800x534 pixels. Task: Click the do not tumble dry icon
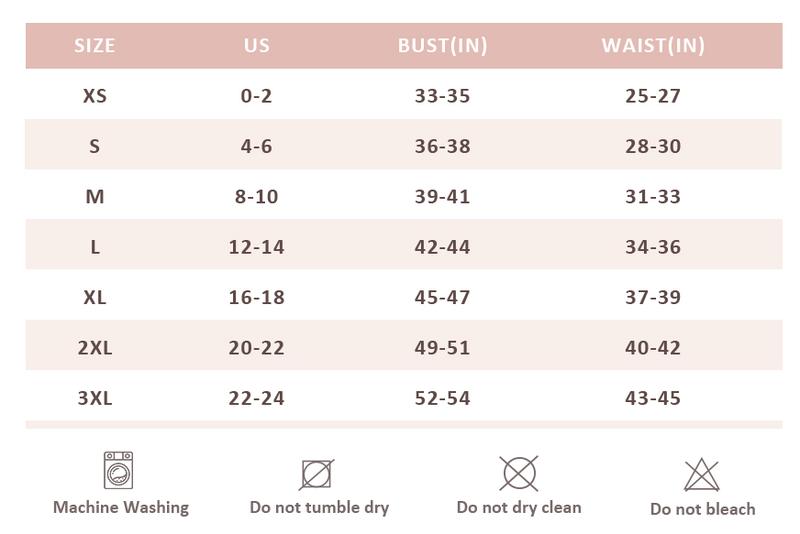pos(317,473)
